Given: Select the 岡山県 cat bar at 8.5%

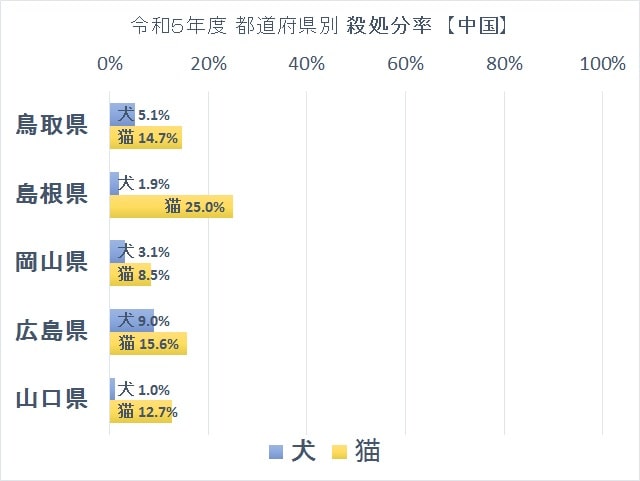Looking at the screenshot, I should (131, 275).
